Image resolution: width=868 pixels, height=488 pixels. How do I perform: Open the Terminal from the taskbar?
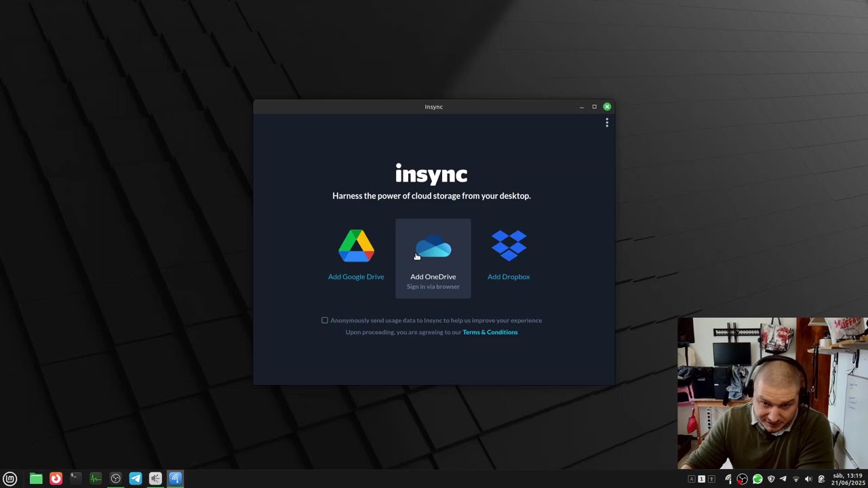click(x=75, y=479)
